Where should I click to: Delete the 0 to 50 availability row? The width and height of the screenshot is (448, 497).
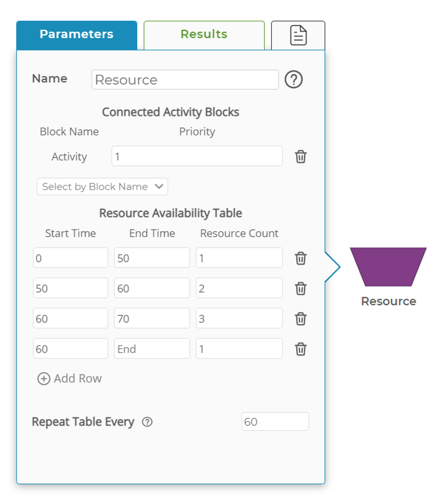(300, 258)
